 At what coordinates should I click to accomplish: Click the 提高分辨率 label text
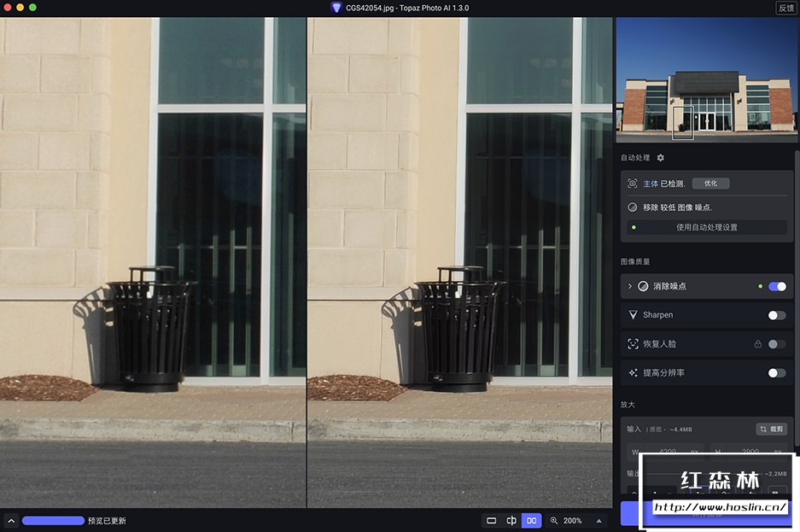point(663,373)
